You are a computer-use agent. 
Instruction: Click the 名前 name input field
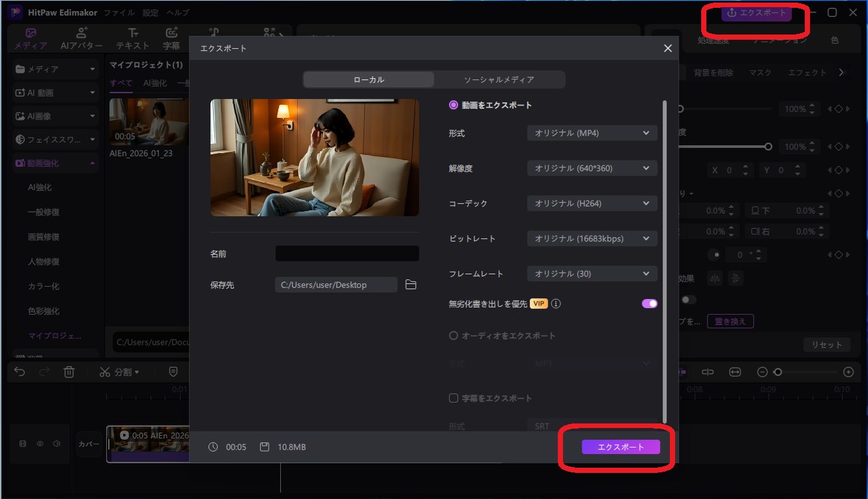click(x=347, y=253)
